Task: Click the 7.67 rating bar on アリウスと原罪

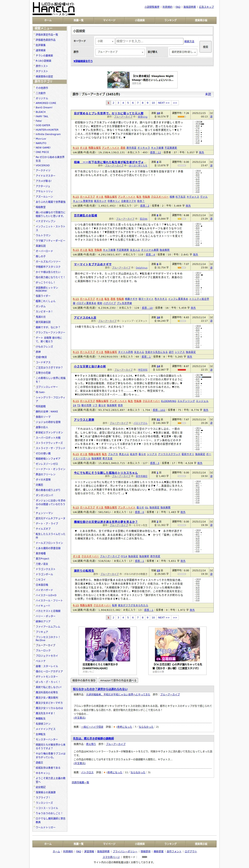Action: [182, 423]
